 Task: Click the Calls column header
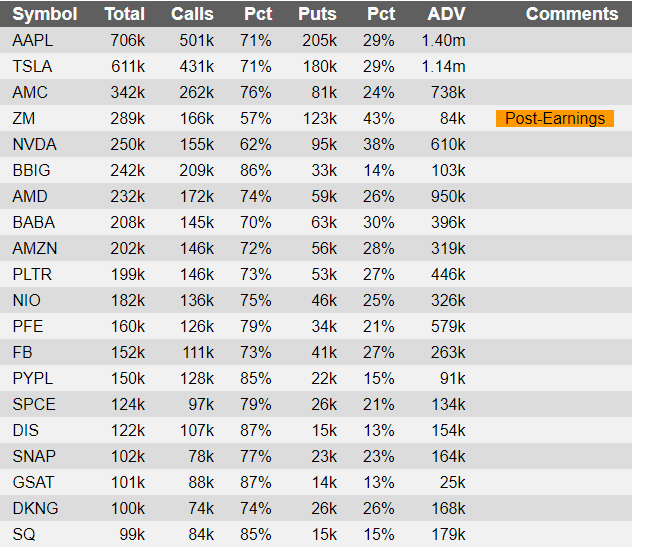point(192,14)
